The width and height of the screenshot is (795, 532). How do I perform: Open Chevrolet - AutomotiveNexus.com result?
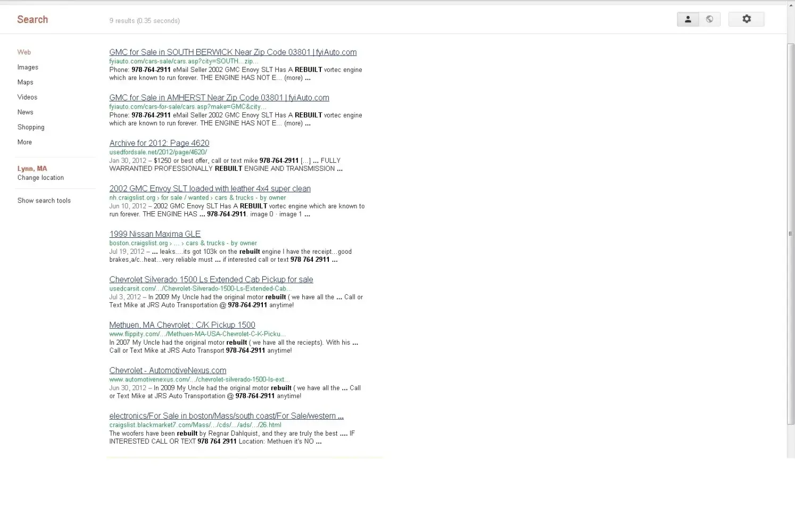pos(168,371)
